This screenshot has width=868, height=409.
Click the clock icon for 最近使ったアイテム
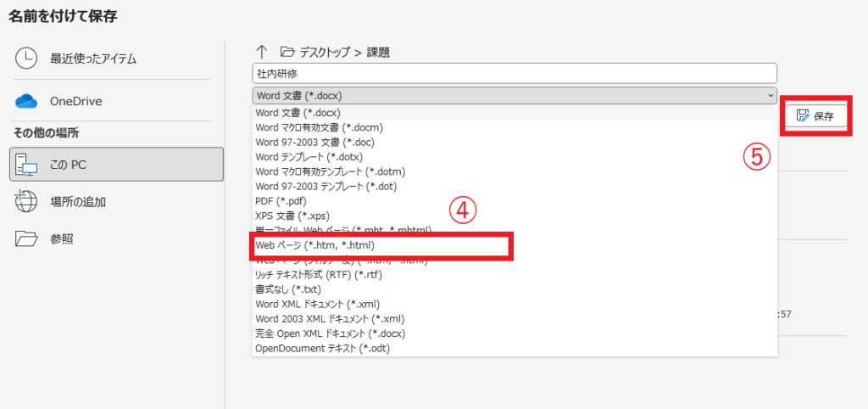(x=26, y=59)
